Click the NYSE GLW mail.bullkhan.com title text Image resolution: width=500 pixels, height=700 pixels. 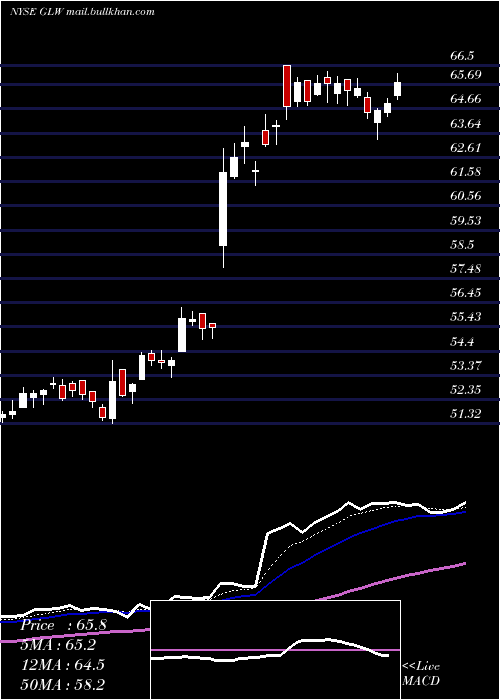[x=82, y=11]
